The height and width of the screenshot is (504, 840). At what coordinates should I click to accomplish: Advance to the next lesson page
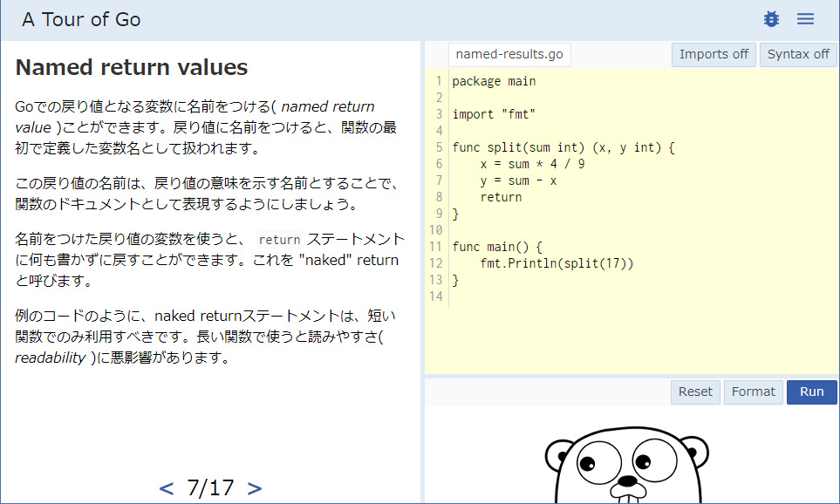click(254, 488)
